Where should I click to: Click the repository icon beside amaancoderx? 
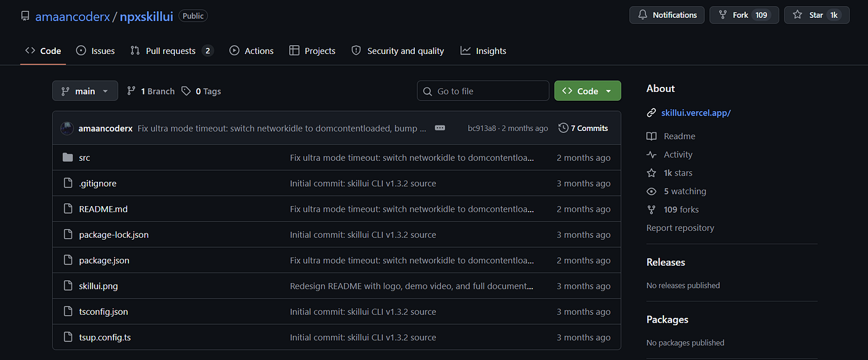click(x=25, y=16)
